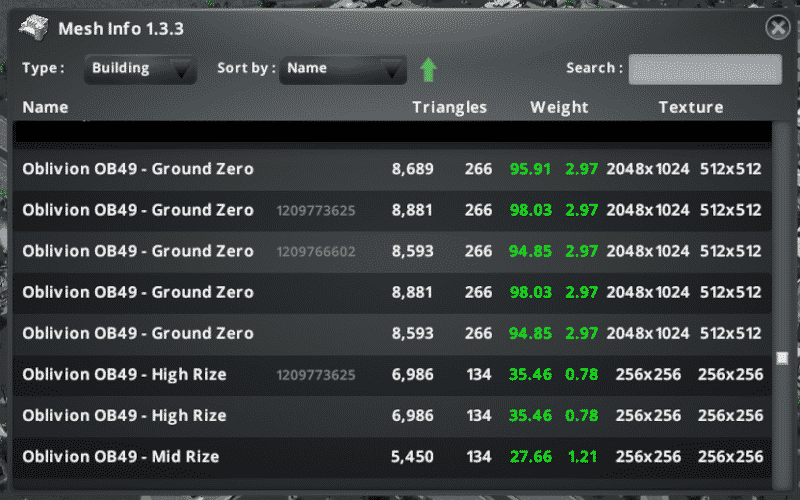Click the black empty row at list top
Screen dimensions: 800x500
pos(392,132)
